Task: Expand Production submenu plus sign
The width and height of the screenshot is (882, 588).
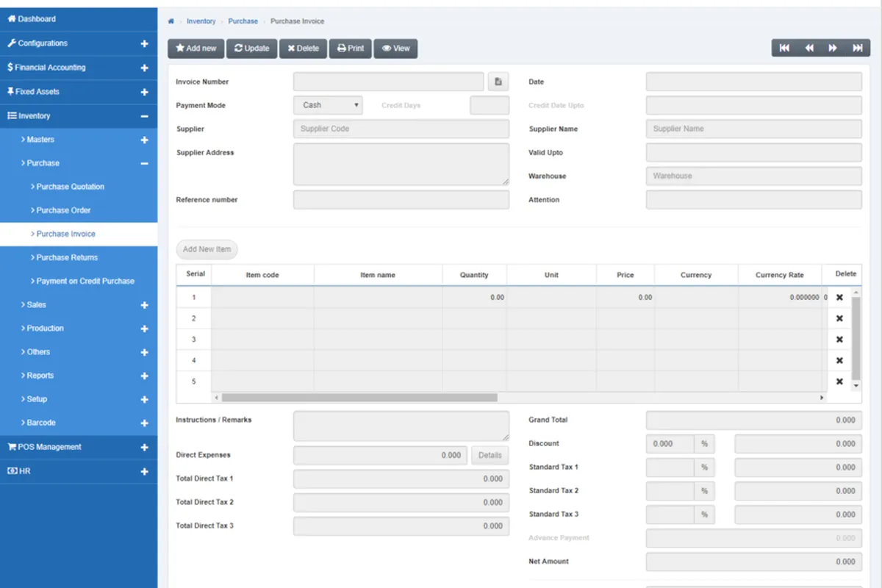Action: (144, 329)
